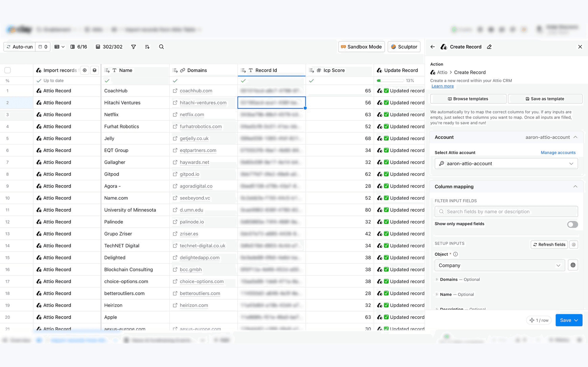Open the Learn more link
This screenshot has width=588, height=367.
click(x=442, y=86)
